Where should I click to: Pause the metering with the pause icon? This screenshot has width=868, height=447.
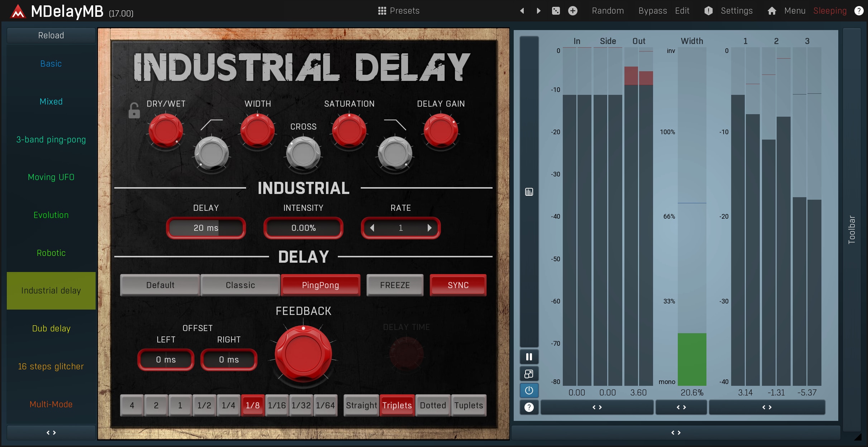click(x=529, y=356)
